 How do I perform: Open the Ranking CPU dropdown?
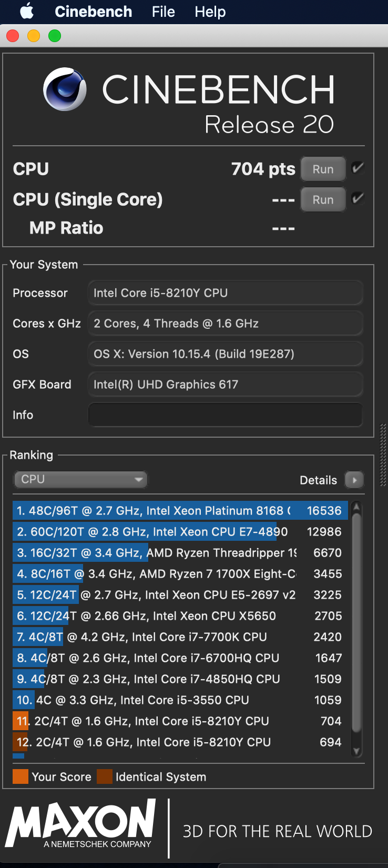[x=80, y=479]
